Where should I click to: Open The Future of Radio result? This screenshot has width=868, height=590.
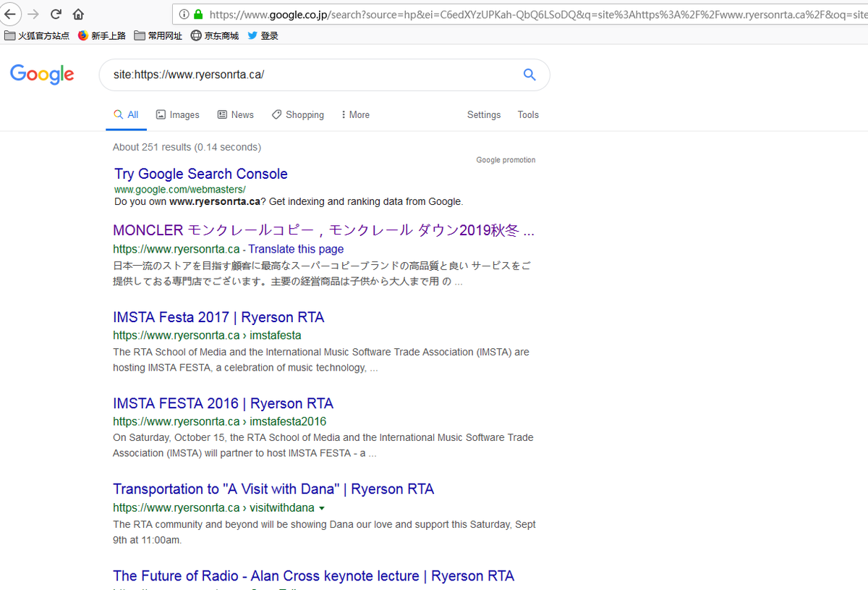(313, 576)
